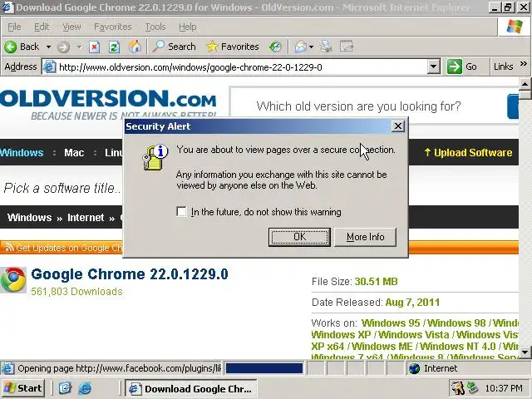
Task: Click the green Go arrow button
Action: (455, 66)
